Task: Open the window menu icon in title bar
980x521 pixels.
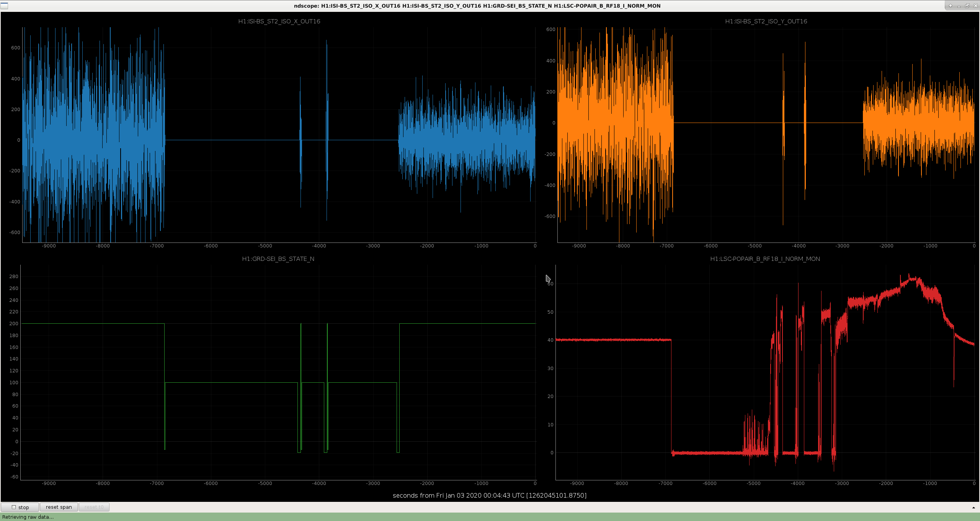Action: [x=4, y=6]
